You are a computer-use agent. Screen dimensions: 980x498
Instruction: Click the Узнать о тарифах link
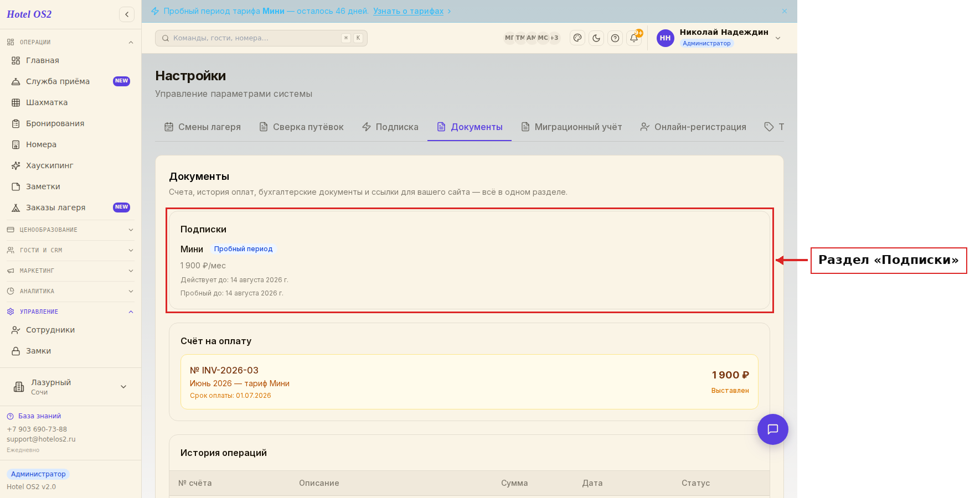coord(408,11)
